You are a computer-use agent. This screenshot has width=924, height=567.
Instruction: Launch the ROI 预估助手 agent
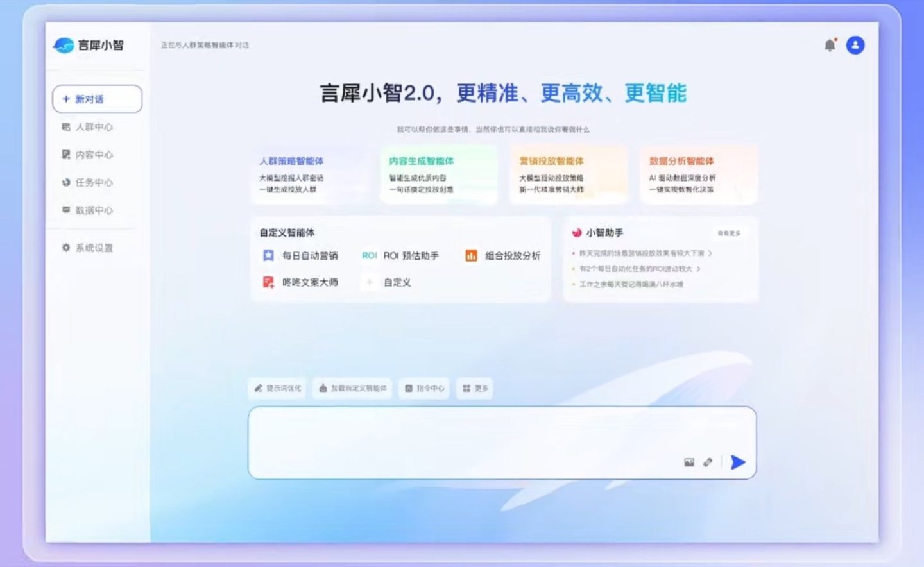pyautogui.click(x=400, y=255)
